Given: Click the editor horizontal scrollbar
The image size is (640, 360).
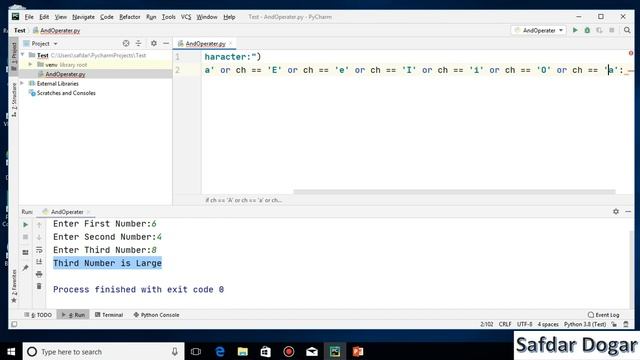Looking at the screenshot, I should tap(454, 191).
